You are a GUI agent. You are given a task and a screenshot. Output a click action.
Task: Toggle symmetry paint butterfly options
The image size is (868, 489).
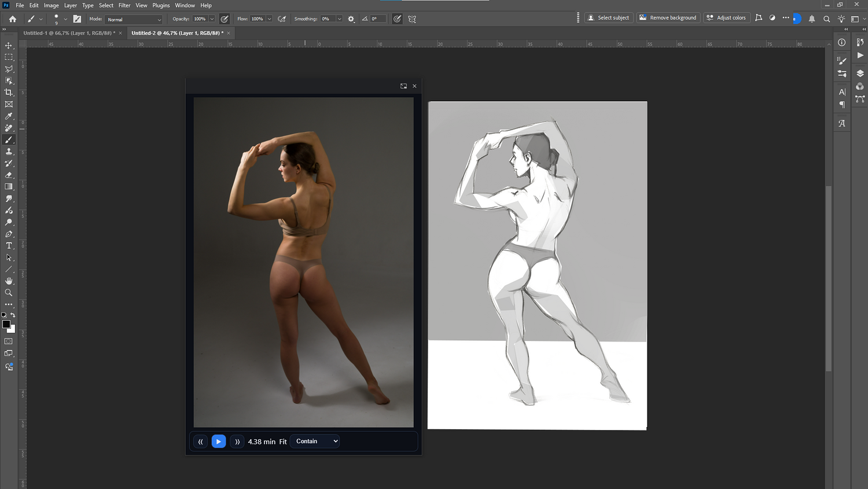tap(412, 19)
